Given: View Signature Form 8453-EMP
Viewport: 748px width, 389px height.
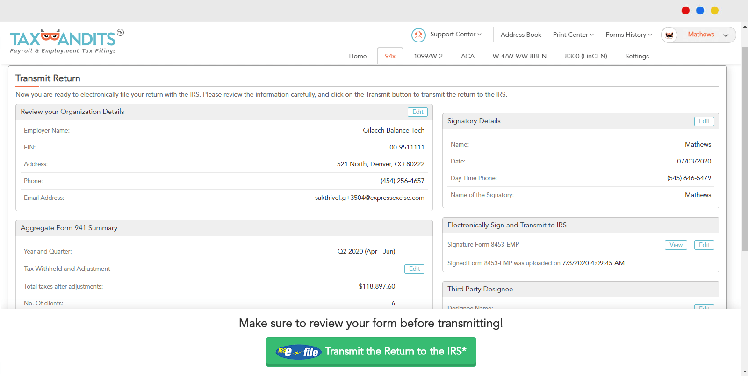Looking at the screenshot, I should tap(675, 245).
